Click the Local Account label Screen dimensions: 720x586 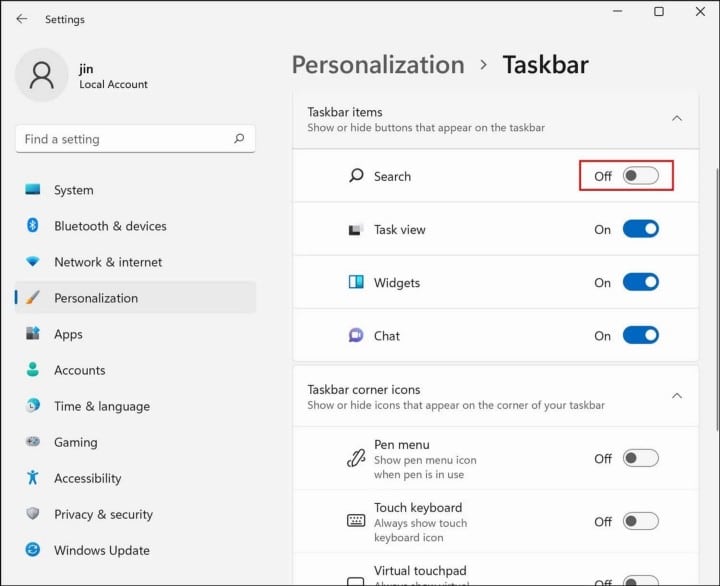[x=113, y=85]
